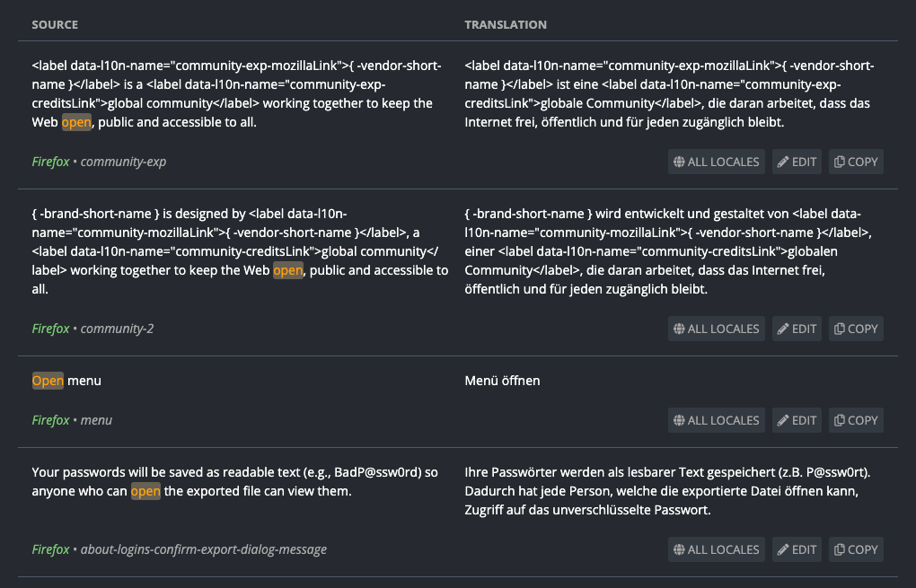Show All Locales for the menu string
This screenshot has width=916, height=588.
[717, 420]
